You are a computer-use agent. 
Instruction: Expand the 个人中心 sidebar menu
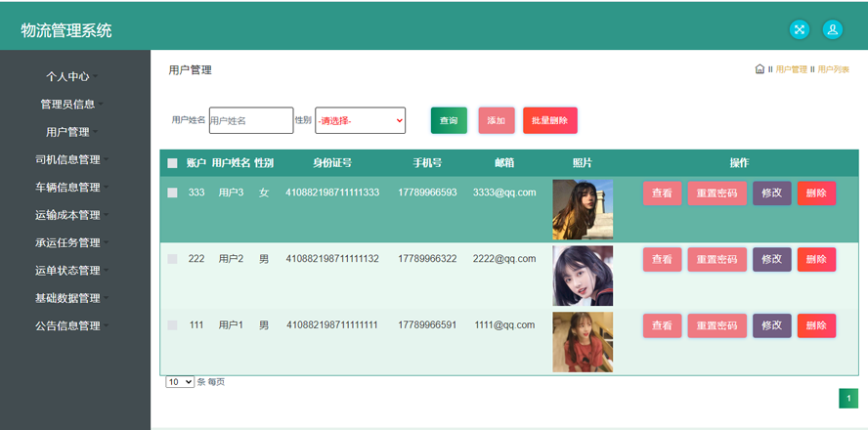click(x=72, y=76)
